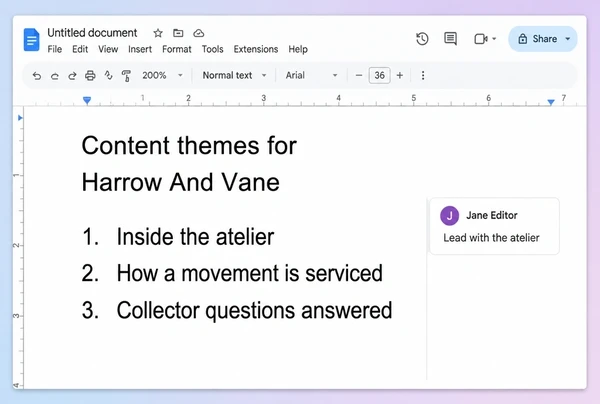600x404 pixels.
Task: Open the Help menu
Action: point(298,49)
